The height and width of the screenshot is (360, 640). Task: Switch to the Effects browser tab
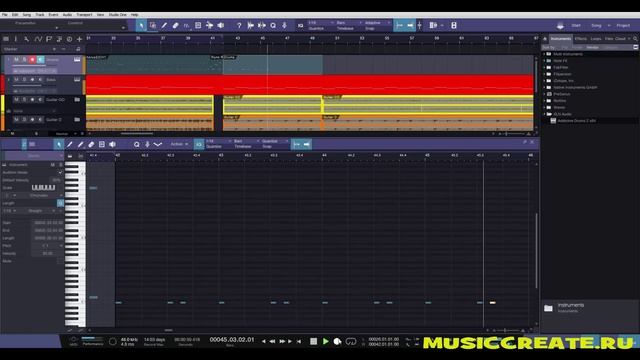(580, 39)
